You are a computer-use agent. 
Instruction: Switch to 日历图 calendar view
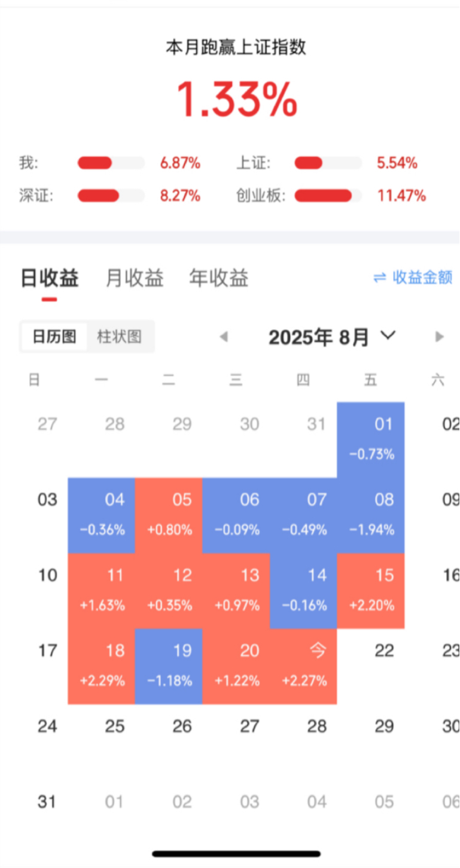tap(54, 336)
